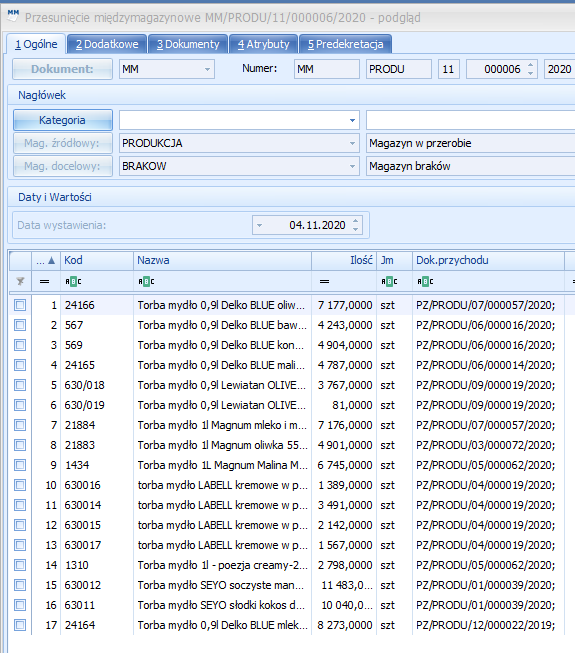The image size is (575, 653).
Task: Increase issue date with up spinner
Action: pos(356,221)
